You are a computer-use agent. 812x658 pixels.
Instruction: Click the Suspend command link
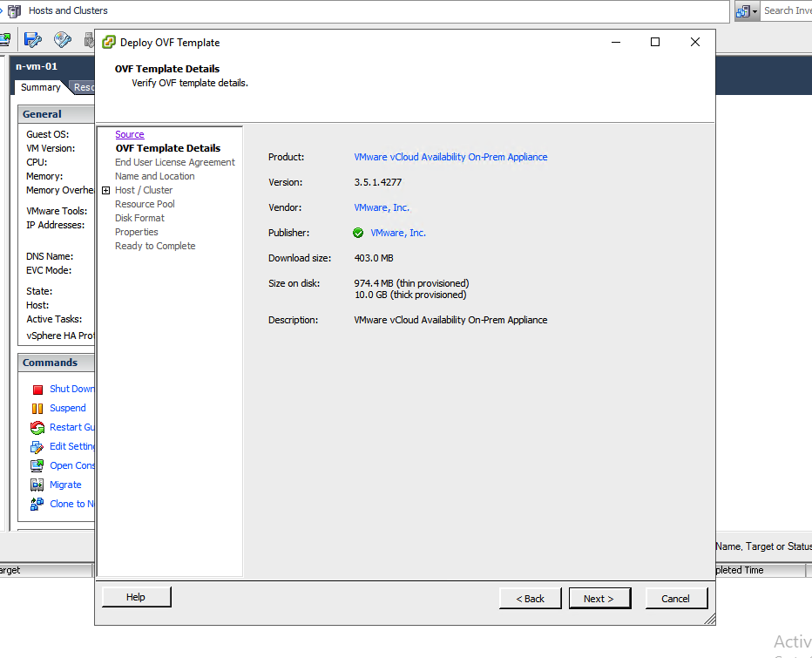[x=68, y=408]
